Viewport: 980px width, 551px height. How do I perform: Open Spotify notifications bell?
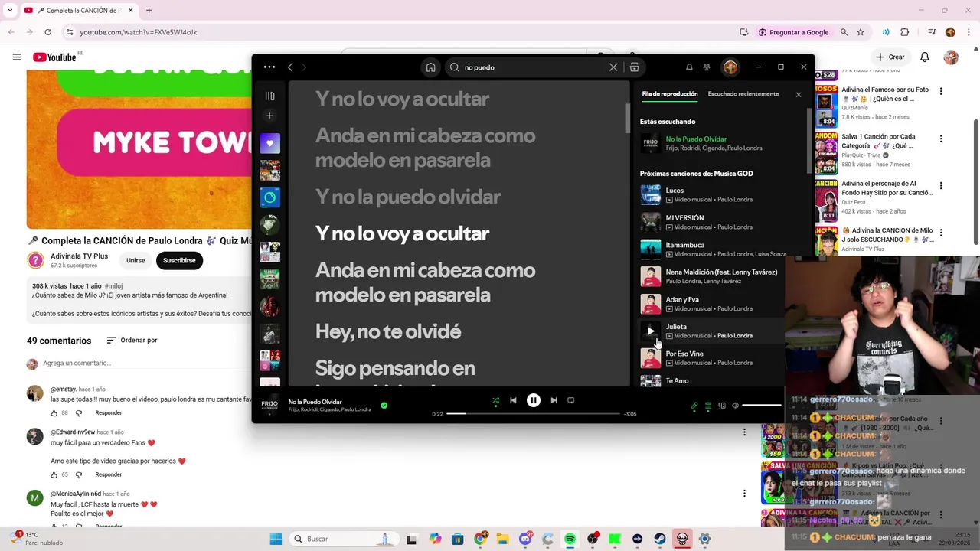[689, 67]
